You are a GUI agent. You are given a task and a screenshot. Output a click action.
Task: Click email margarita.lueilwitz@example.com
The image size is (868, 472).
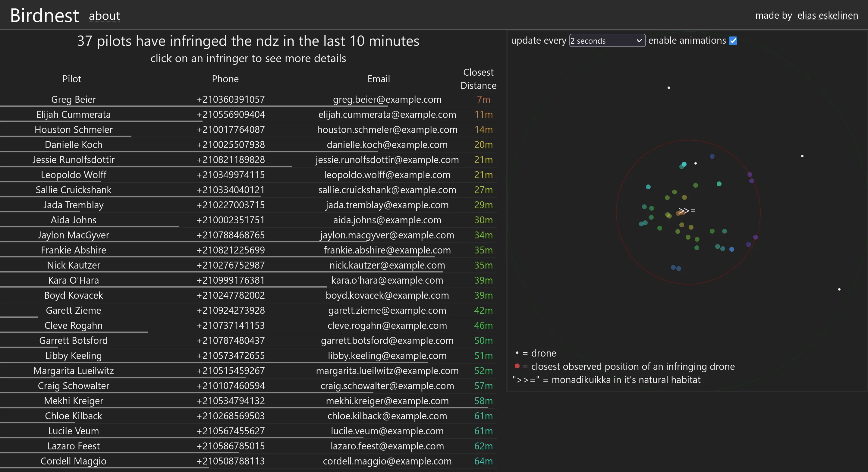pyautogui.click(x=387, y=371)
